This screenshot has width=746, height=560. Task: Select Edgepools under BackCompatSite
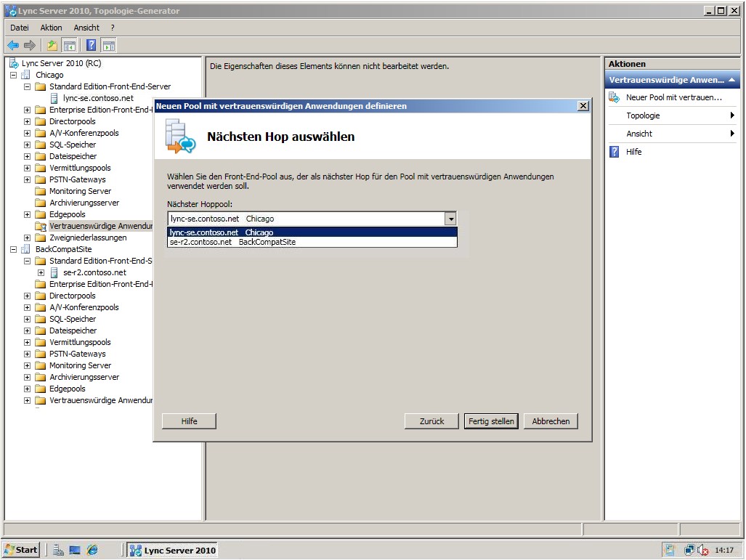tap(67, 389)
